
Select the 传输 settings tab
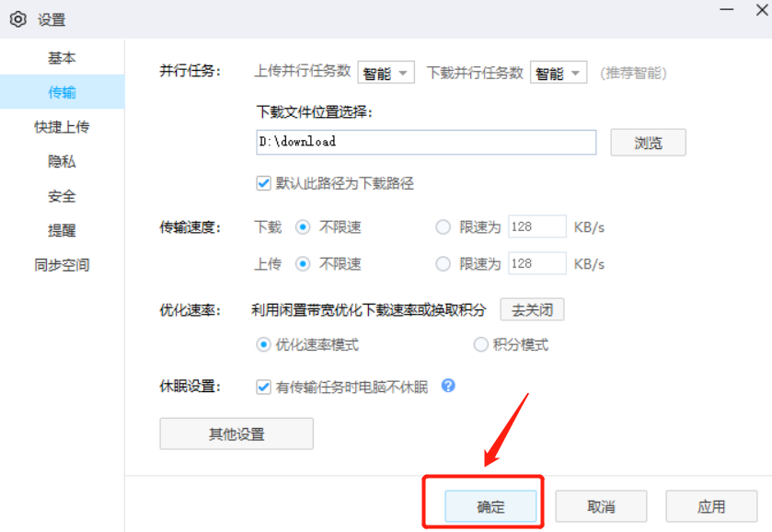(x=62, y=92)
